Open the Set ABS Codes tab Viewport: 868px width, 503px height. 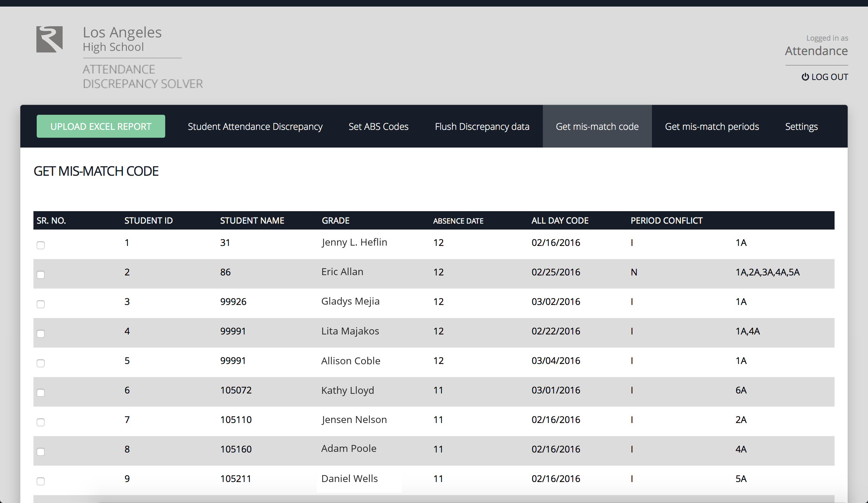point(378,127)
